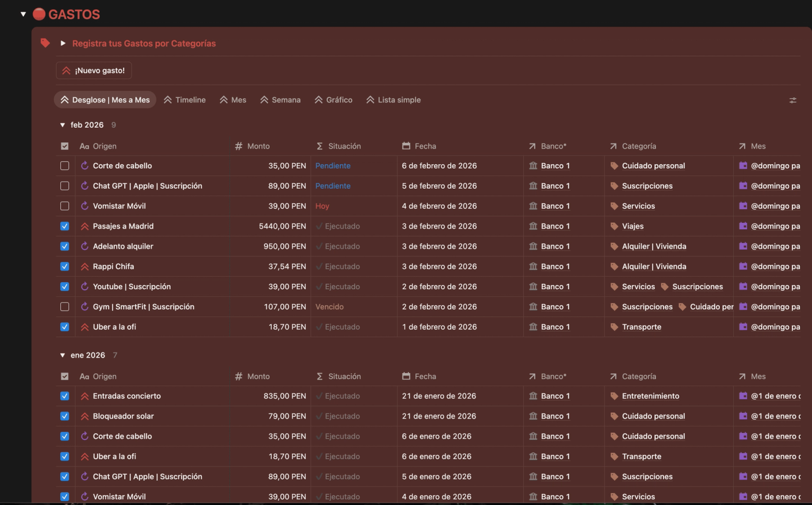Viewport: 812px width, 505px height.
Task: Check the Chat GPT box in feb 2026
Action: click(64, 186)
